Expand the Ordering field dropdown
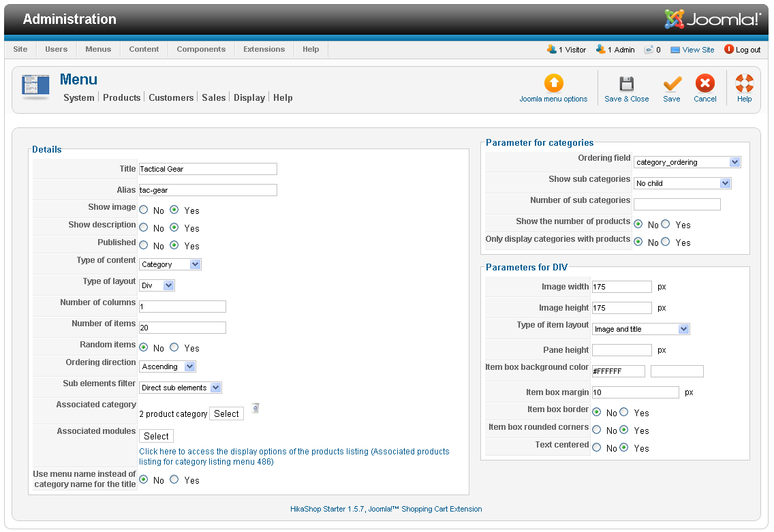 coord(687,162)
